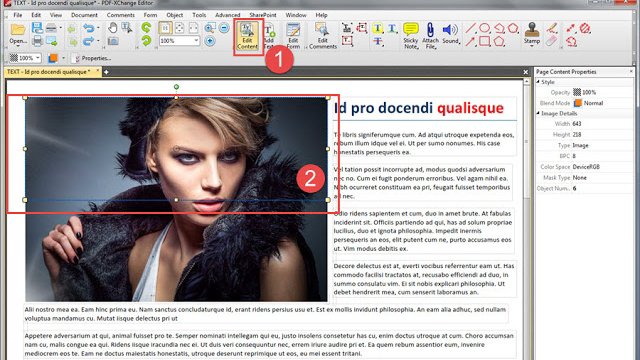Select the Callout text tool icon

(362, 28)
